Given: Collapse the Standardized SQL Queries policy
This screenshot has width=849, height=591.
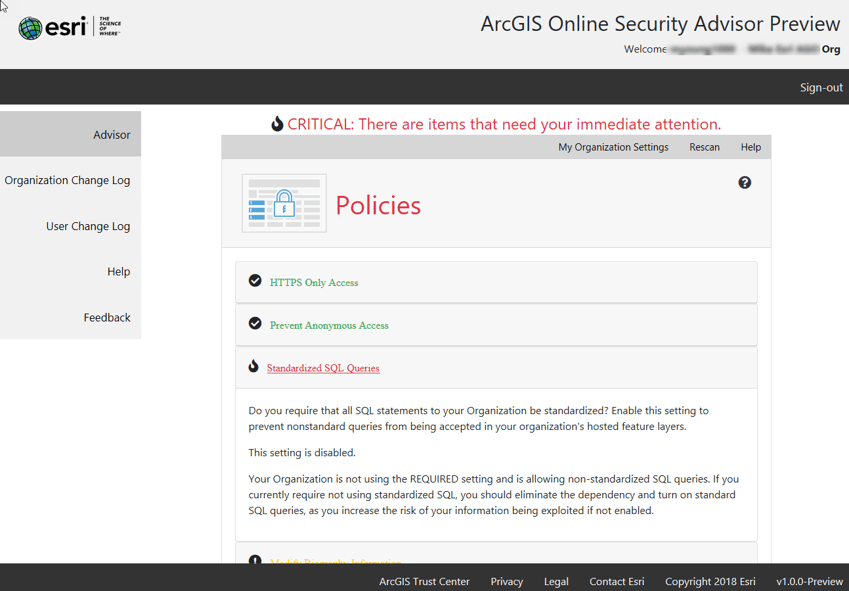Looking at the screenshot, I should click(323, 368).
